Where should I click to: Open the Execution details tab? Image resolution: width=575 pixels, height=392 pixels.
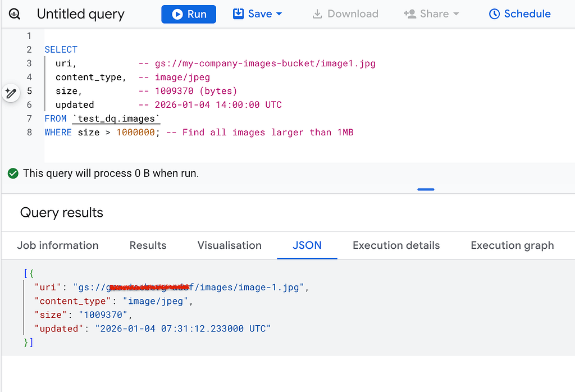[x=396, y=245]
